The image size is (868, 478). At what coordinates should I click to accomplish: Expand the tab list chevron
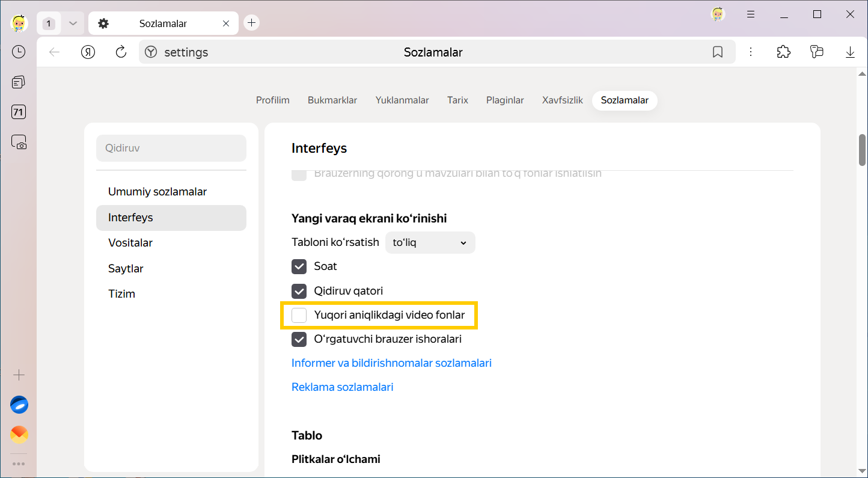(73, 23)
